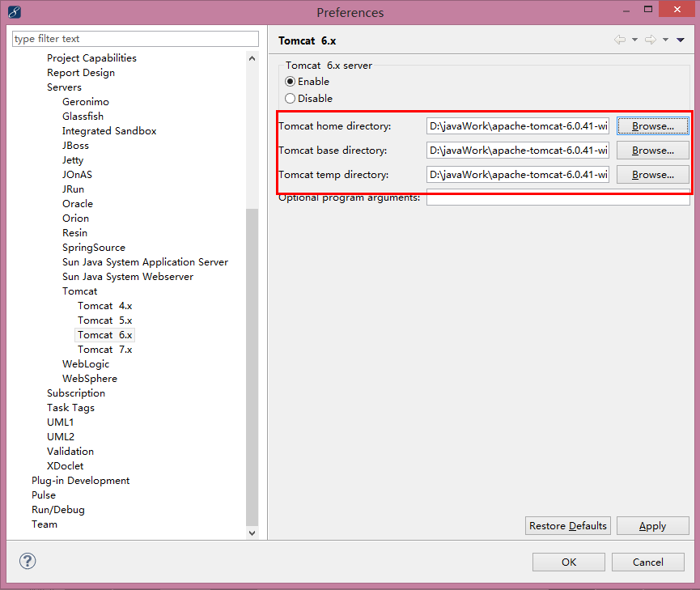This screenshot has width=700, height=590.
Task: Browse for Tomcat home directory
Action: [x=653, y=126]
